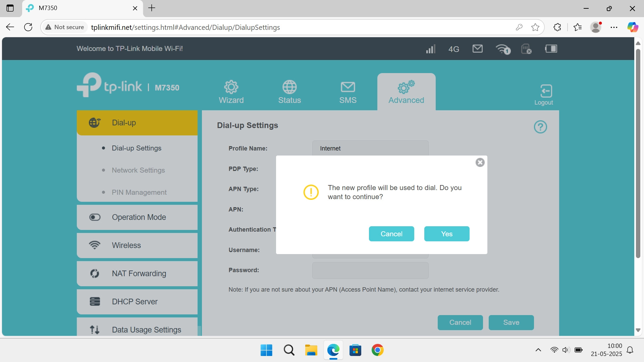Click the Logout icon
This screenshot has width=644, height=362.
pos(543,95)
